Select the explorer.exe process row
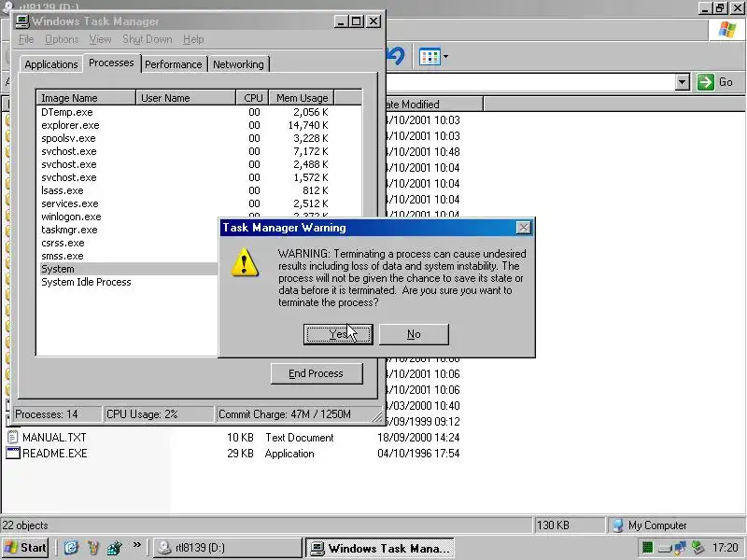Image resolution: width=747 pixels, height=560 pixels. click(x=199, y=125)
